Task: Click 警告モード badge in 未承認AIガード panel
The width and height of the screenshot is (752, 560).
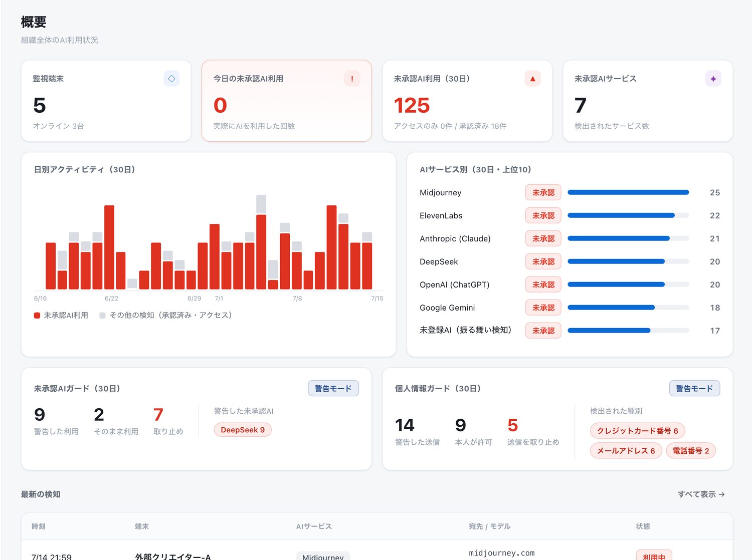Action: 333,388
